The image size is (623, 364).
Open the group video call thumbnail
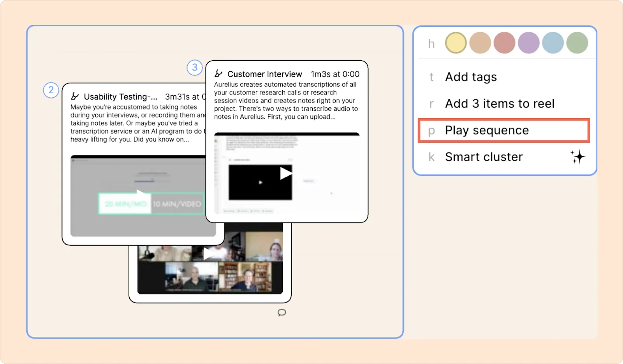pyautogui.click(x=210, y=259)
